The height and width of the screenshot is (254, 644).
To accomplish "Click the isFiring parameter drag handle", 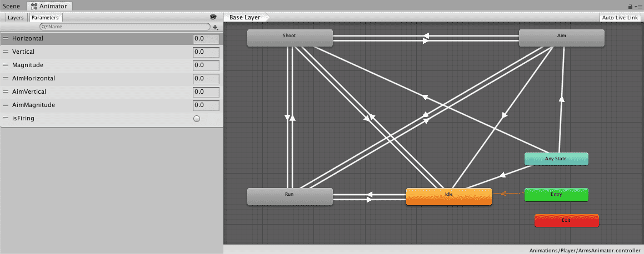I will pos(6,118).
